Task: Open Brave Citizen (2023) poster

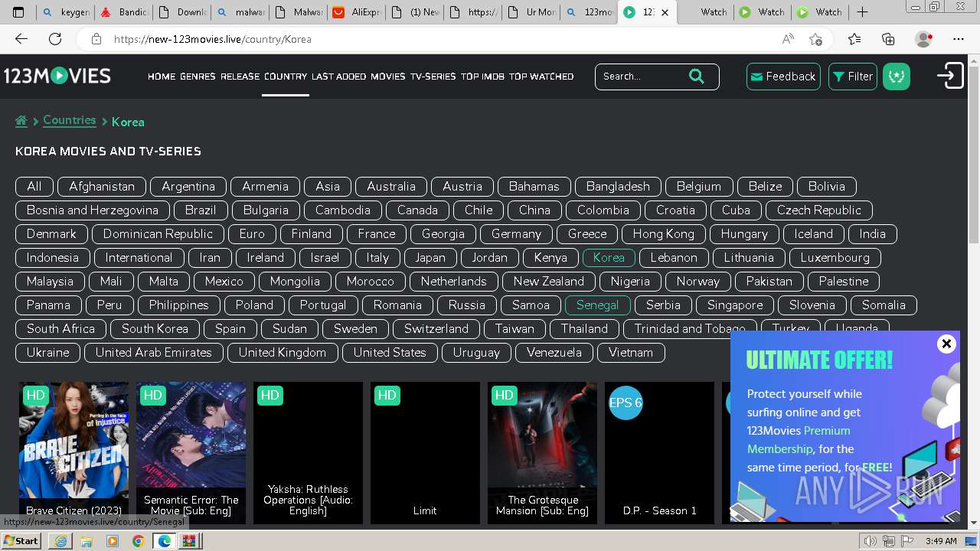Action: tap(73, 453)
